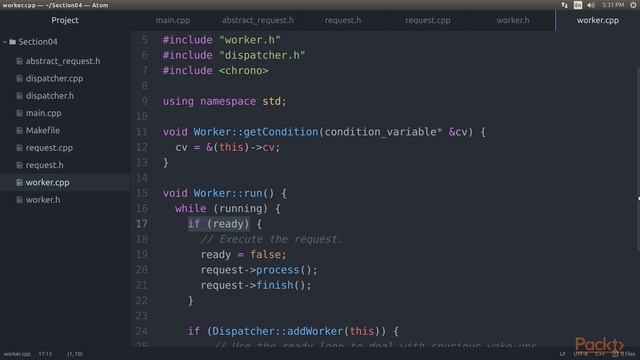
Task: Open abstract_request.h from the project tree
Action: click(x=63, y=61)
